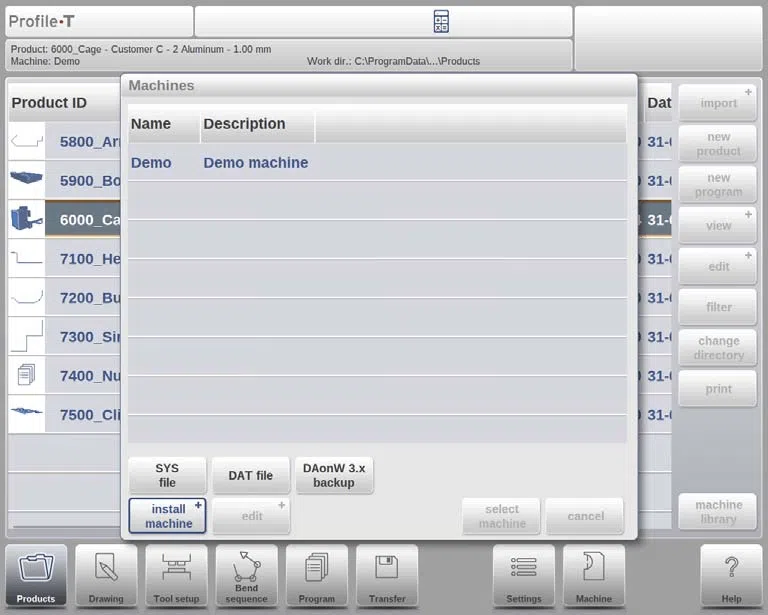
Task: Select thumbnail of product 7200
Action: tap(27, 297)
